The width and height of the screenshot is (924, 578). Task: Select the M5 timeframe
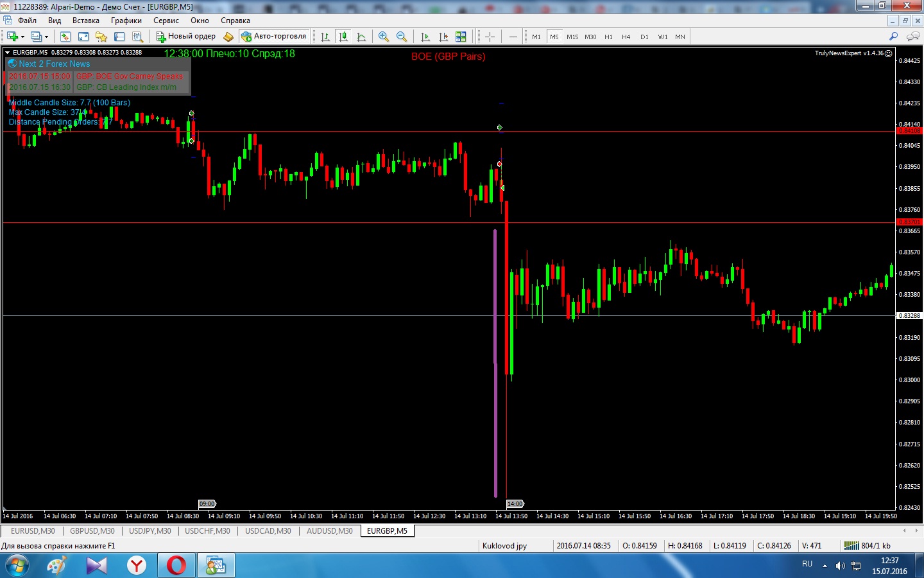point(554,37)
